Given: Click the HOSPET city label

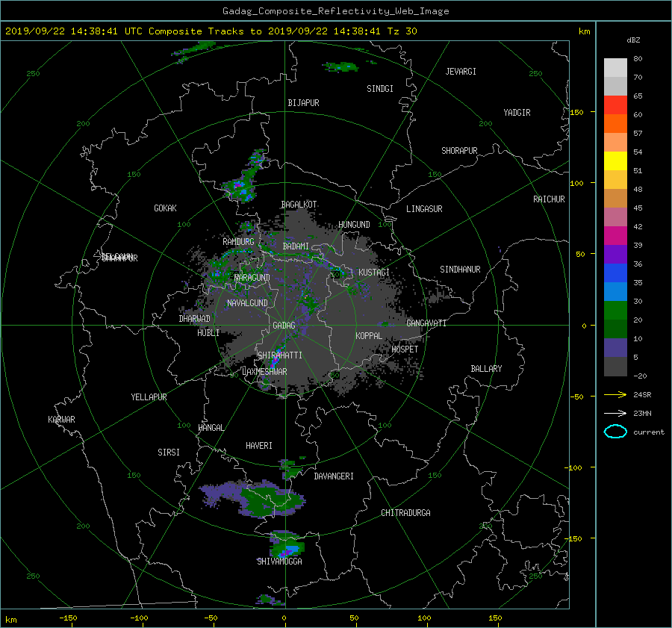Looking at the screenshot, I should 405,349.
